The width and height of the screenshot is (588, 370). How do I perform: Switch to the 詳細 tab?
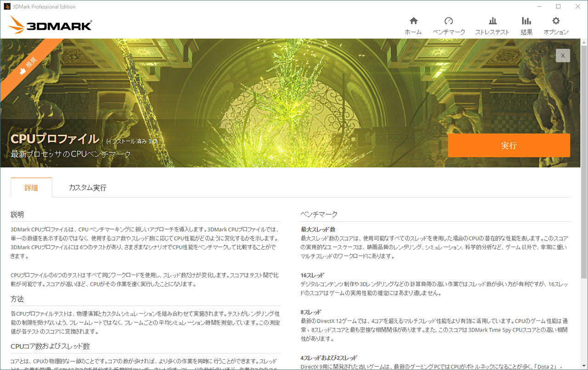pos(31,187)
